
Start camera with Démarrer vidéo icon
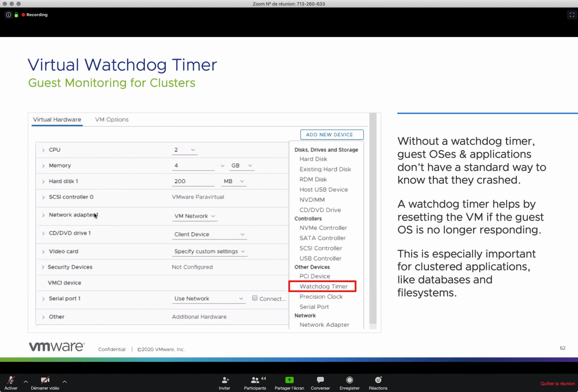(45, 380)
